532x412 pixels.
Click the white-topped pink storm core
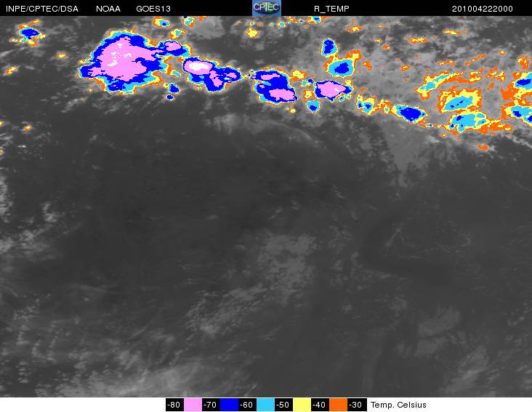click(x=199, y=66)
